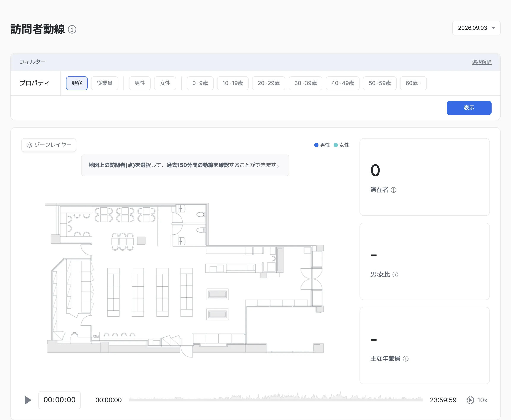511x420 pixels.
Task: Click the blue 表示 button
Action: [x=469, y=108]
